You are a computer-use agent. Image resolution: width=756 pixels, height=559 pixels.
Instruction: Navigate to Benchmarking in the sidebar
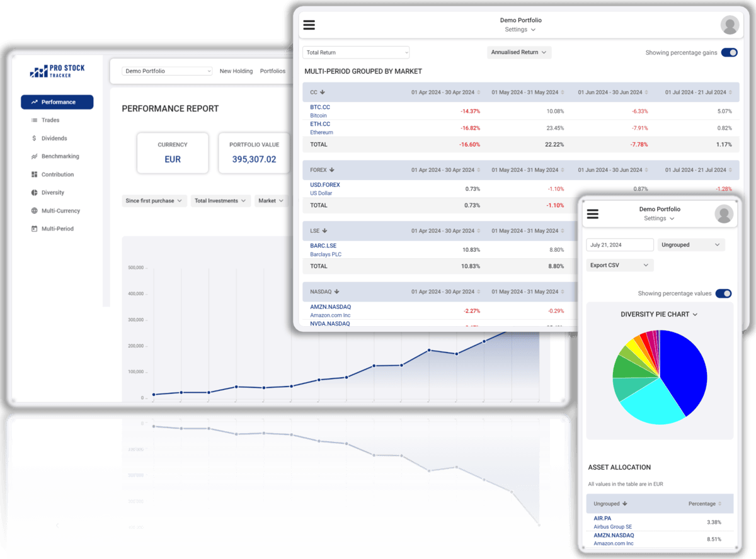tap(60, 156)
